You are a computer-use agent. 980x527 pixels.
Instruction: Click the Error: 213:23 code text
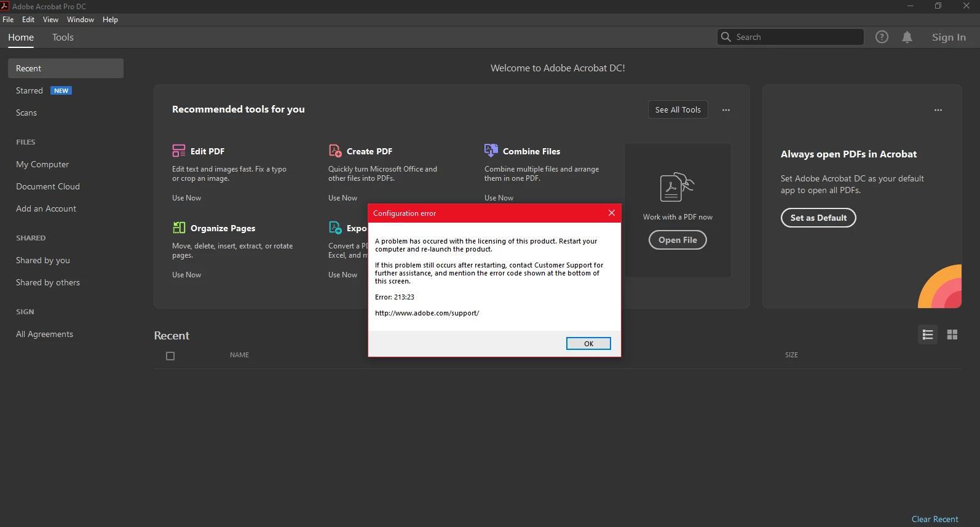pos(395,297)
